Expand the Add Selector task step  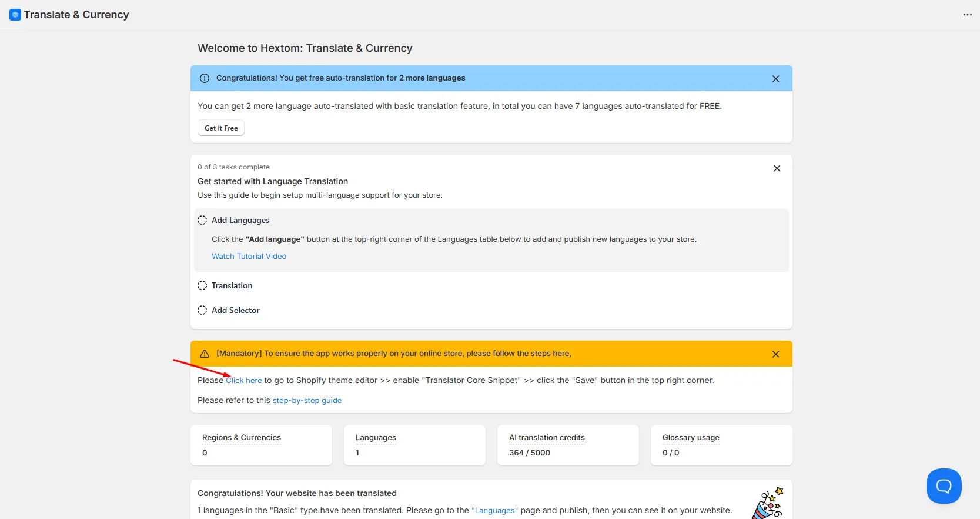[235, 310]
